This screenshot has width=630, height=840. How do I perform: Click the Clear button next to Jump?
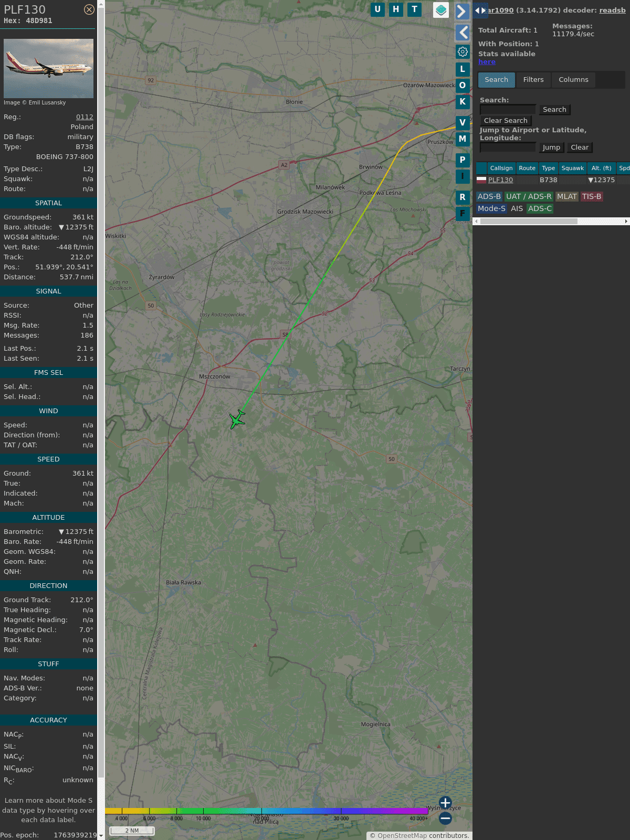(580, 148)
